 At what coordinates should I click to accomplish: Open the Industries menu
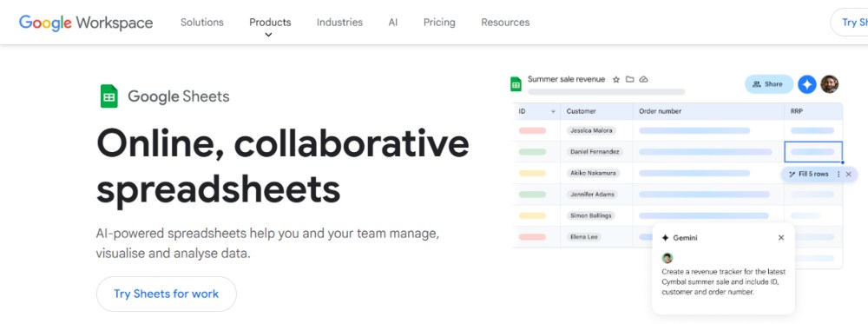pos(339,23)
